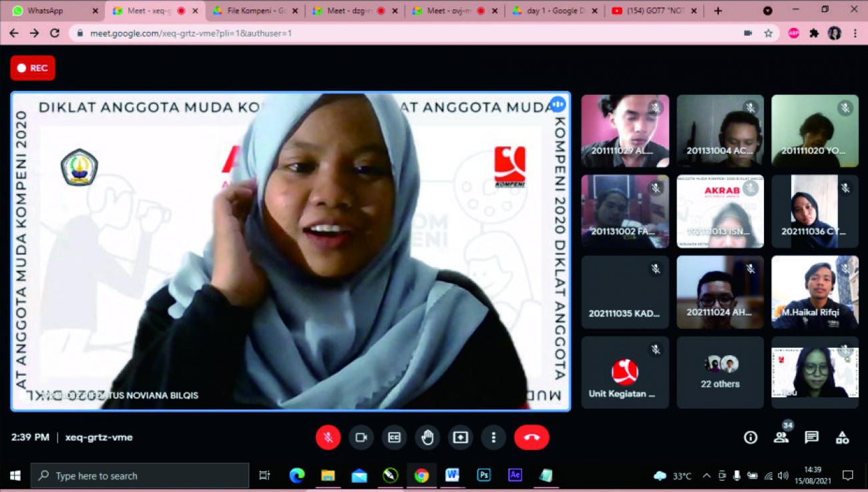The height and width of the screenshot is (492, 868).
Task: Click the red REC recording indicator
Action: tap(33, 67)
